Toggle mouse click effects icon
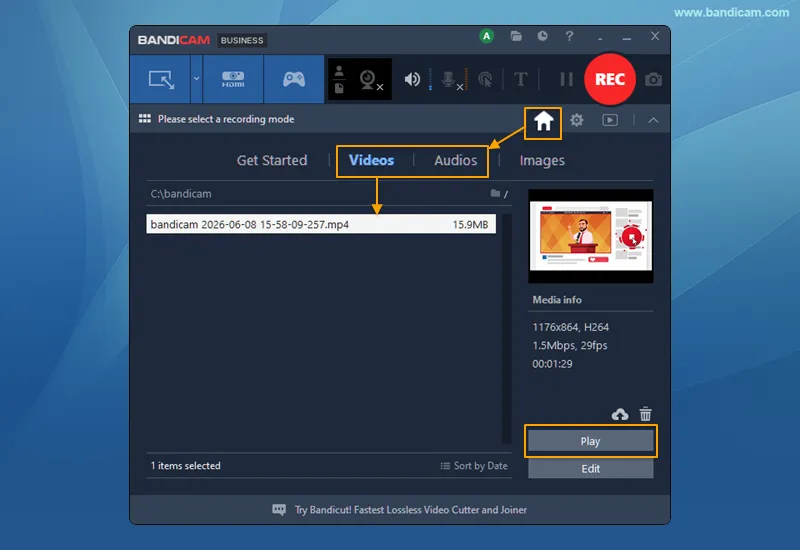This screenshot has height=550, width=800. pos(485,80)
